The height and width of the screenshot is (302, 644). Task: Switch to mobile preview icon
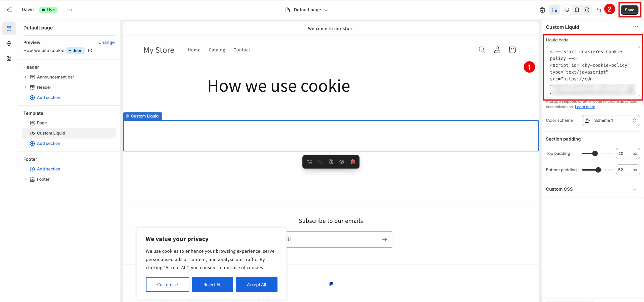(577, 10)
